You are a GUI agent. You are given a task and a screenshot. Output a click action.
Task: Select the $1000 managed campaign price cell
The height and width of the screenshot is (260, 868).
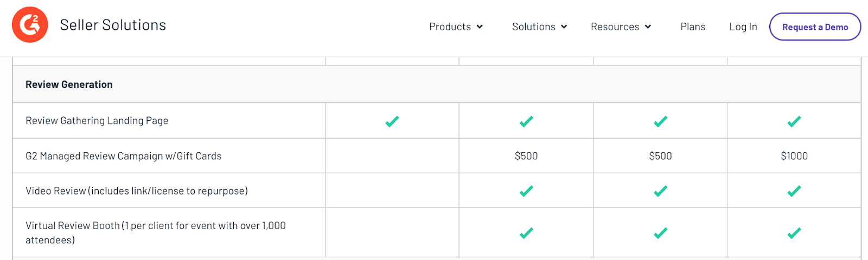[794, 156]
